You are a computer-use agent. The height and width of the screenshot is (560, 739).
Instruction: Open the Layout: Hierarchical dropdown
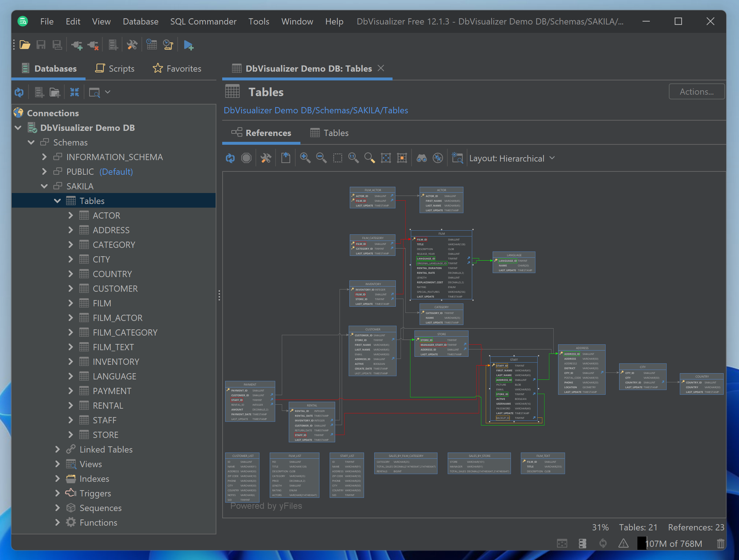point(512,158)
